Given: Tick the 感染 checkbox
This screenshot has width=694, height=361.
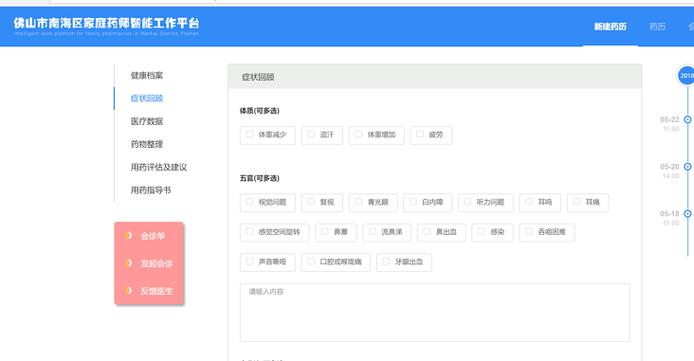Looking at the screenshot, I should point(481,231).
